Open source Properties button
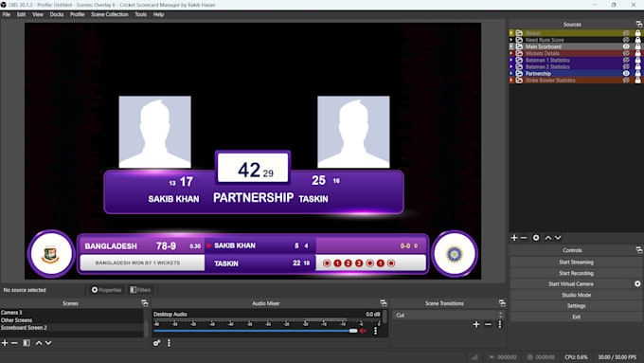The height and width of the screenshot is (363, 644). 106,290
